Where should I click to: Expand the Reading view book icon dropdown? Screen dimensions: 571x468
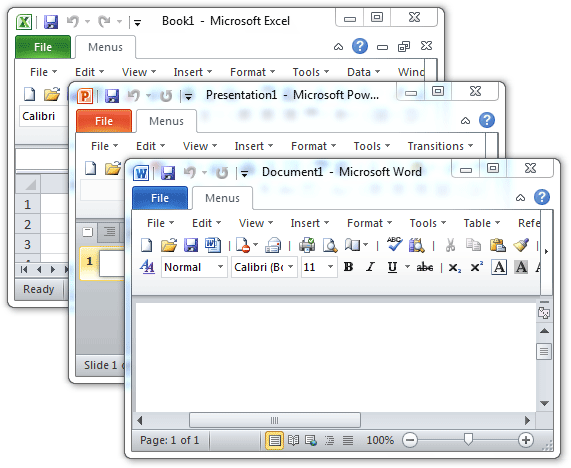366,245
